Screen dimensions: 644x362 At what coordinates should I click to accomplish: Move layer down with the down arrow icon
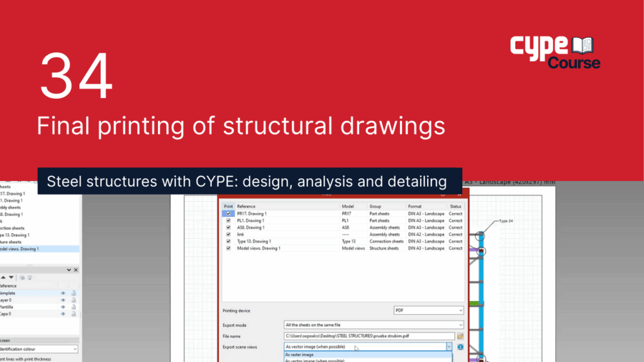pyautogui.click(x=11, y=277)
